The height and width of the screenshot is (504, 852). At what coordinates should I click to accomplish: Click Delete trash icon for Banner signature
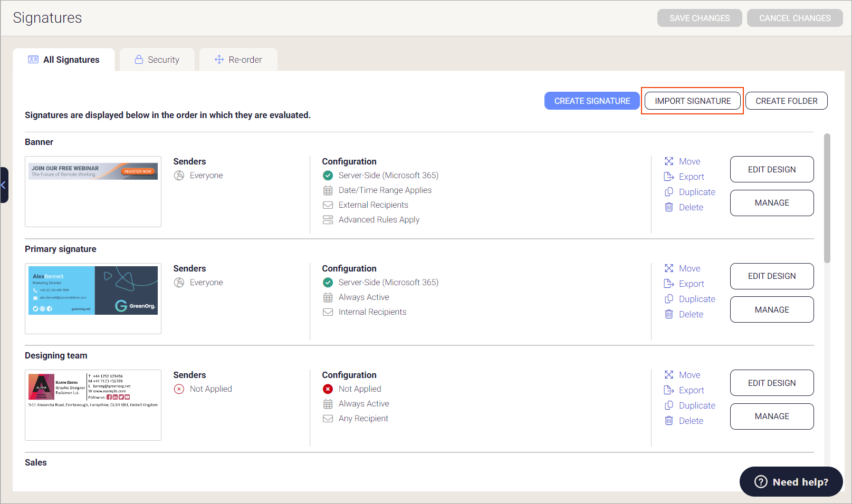click(x=669, y=207)
